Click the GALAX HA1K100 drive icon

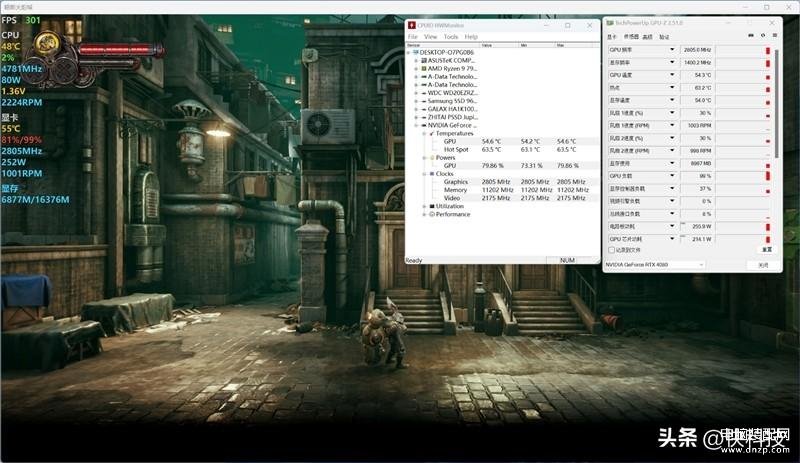pyautogui.click(x=423, y=109)
